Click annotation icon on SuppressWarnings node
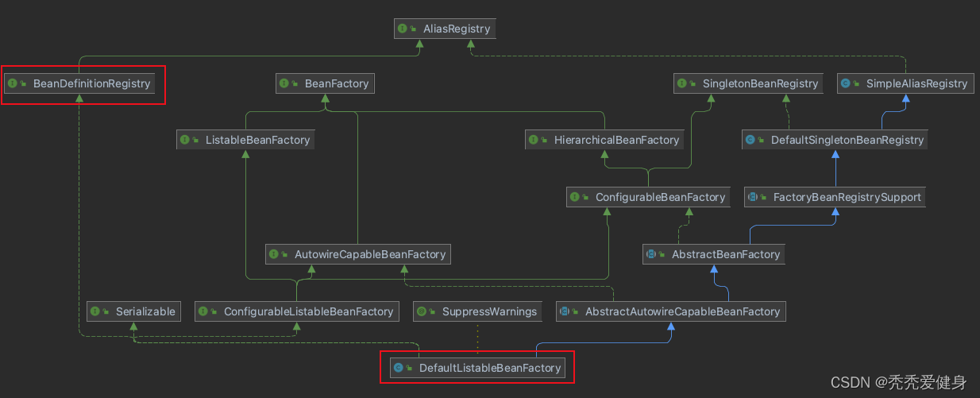Viewport: 980px width, 398px height. 422,311
